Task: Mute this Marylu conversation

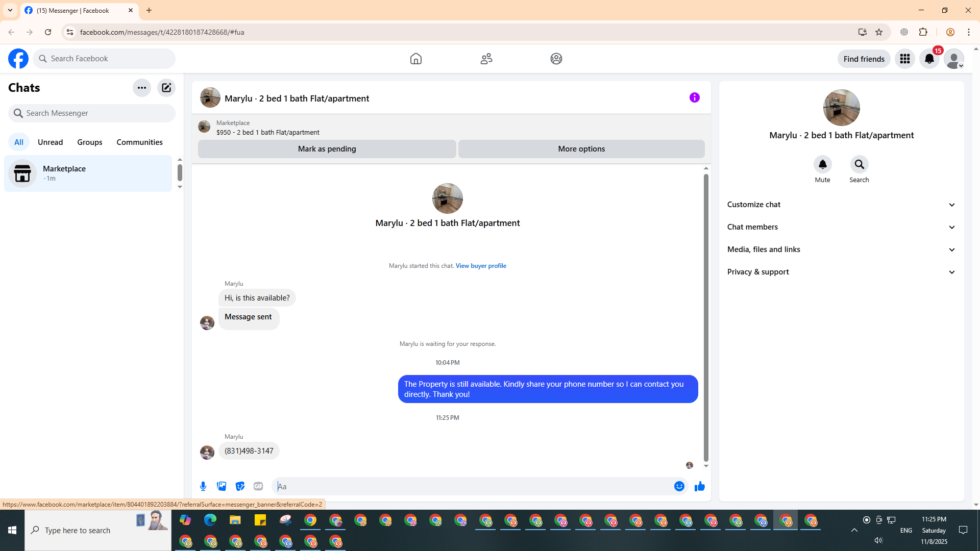Action: click(x=822, y=164)
